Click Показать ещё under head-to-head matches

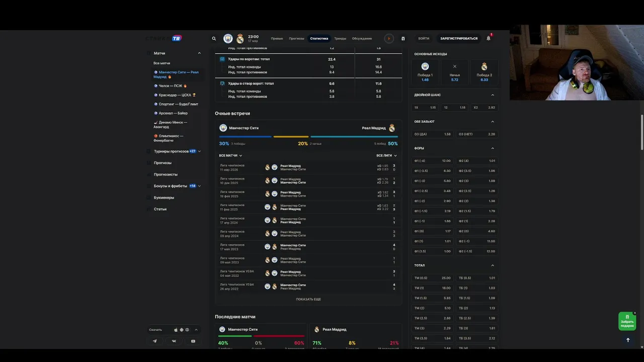coord(308,299)
